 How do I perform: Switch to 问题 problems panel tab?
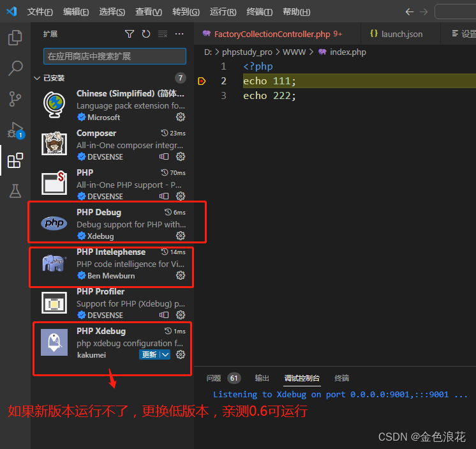click(x=213, y=378)
